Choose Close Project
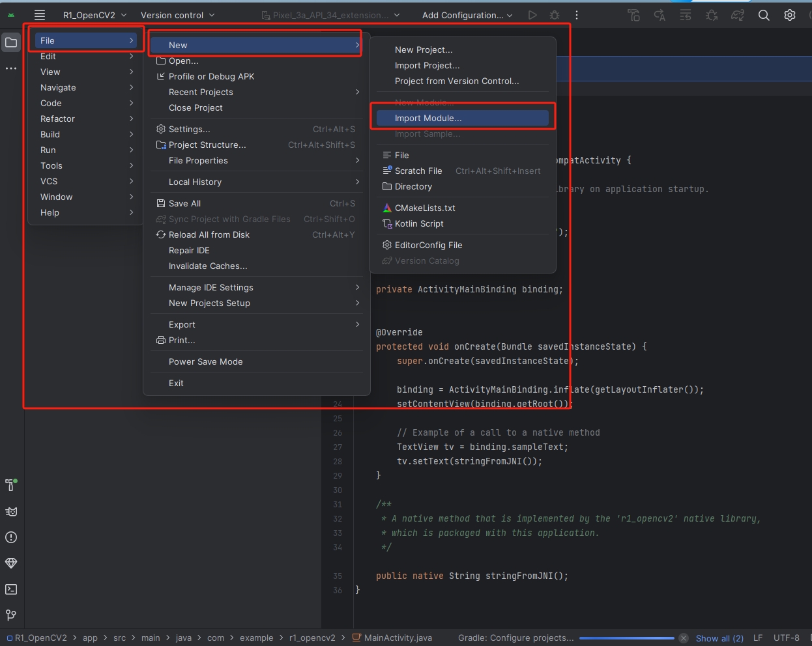This screenshot has width=812, height=646. click(x=257, y=107)
